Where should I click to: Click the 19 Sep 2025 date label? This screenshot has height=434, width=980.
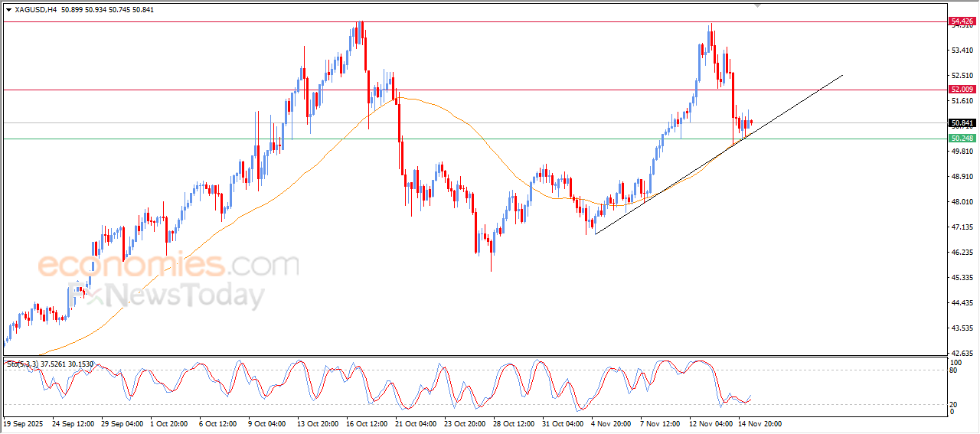23,423
